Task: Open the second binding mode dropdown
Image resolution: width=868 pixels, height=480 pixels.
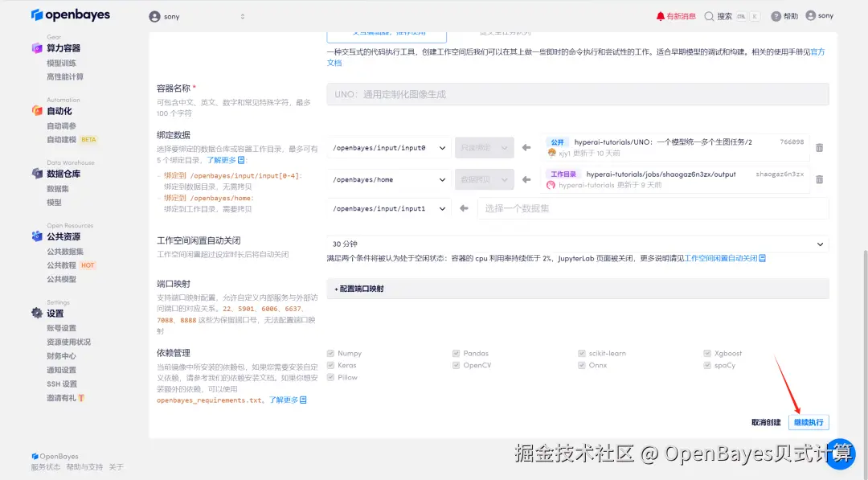Action: pyautogui.click(x=485, y=179)
